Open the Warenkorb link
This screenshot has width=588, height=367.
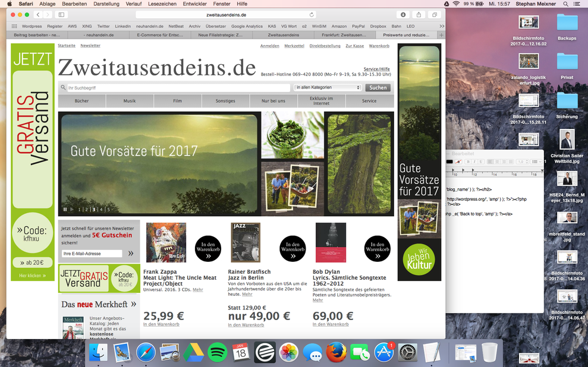pyautogui.click(x=379, y=46)
